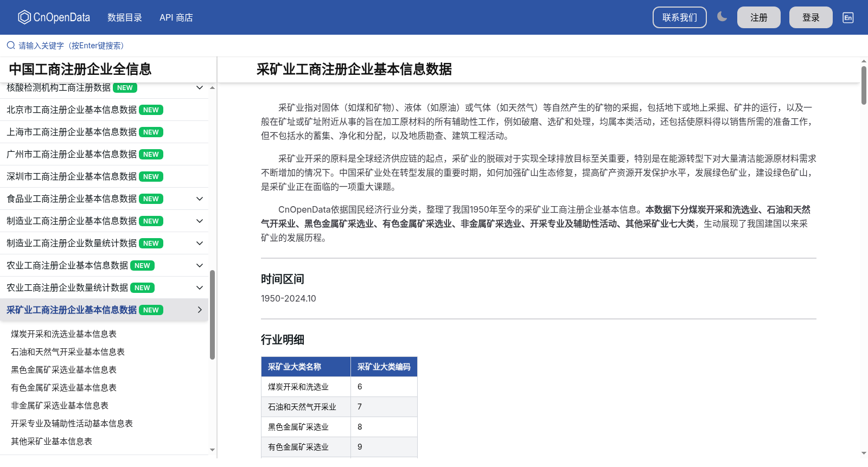The width and height of the screenshot is (868, 467).
Task: Toggle dark mode moon icon
Action: (x=722, y=17)
